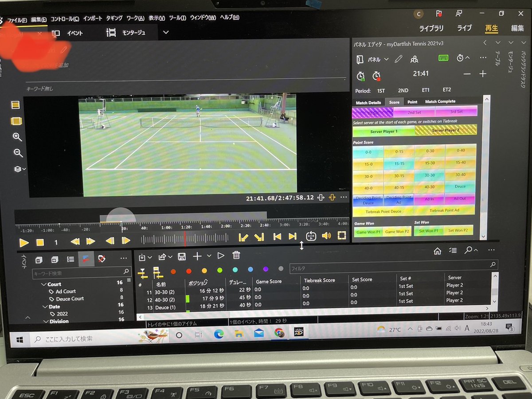Expand the chevron dropdown next to モンタージュ

[166, 32]
